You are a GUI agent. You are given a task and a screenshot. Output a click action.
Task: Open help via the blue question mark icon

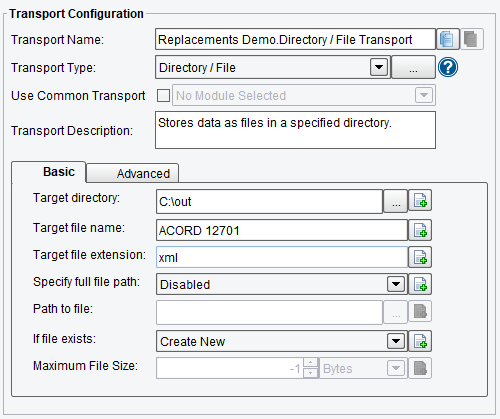pos(448,68)
